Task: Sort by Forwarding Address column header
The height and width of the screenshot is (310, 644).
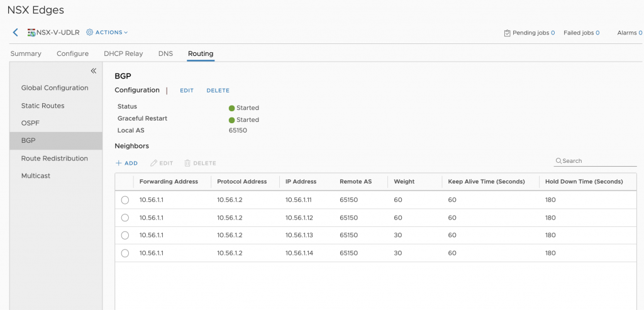Action: pyautogui.click(x=169, y=182)
